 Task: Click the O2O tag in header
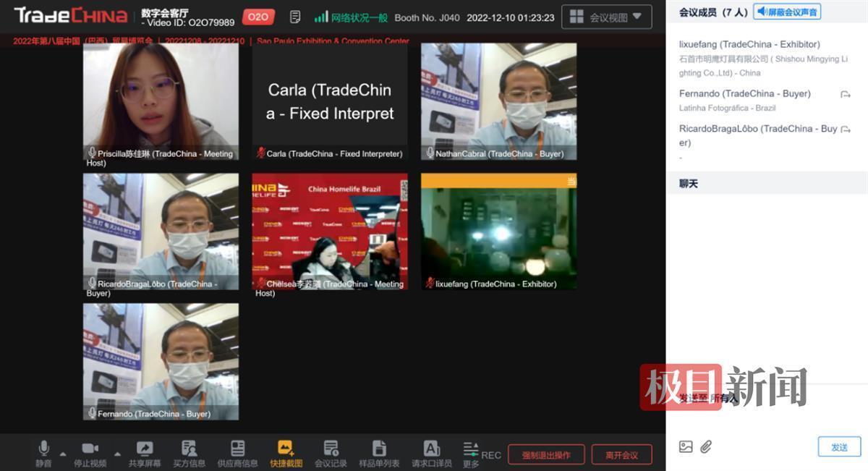[258, 17]
